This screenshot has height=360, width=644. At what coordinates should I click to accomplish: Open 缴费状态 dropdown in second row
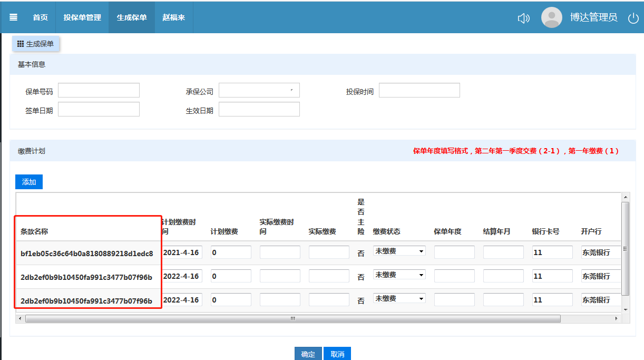point(399,275)
